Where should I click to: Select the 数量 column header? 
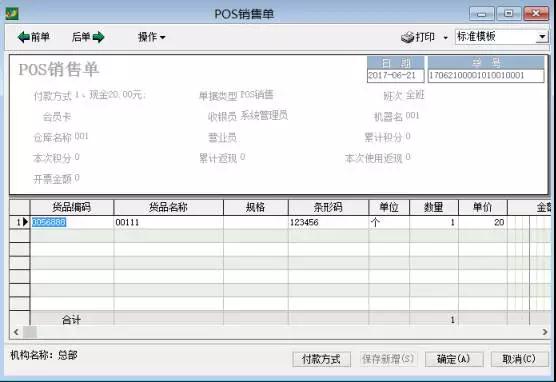pos(434,207)
